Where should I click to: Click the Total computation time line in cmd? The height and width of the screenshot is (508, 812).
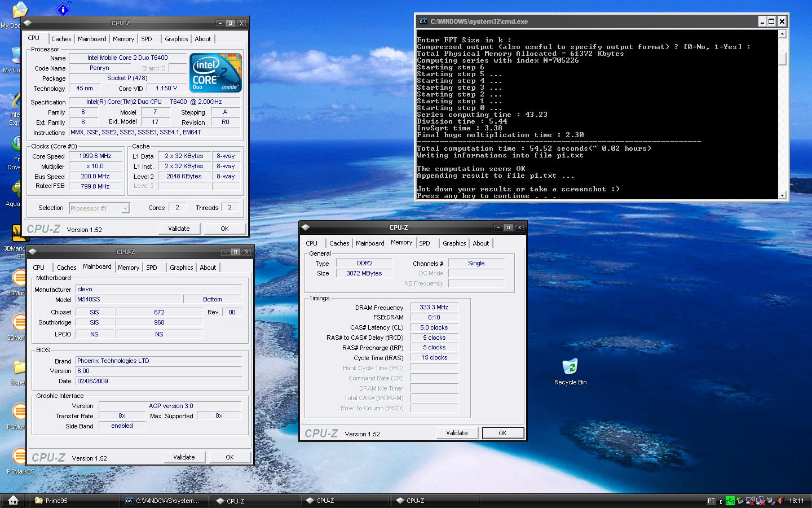tap(534, 148)
